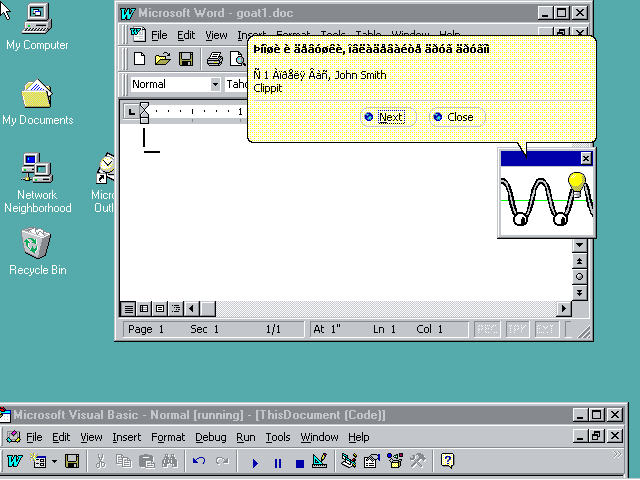Click the Cut scissors icon in Visual Basic

(100, 461)
